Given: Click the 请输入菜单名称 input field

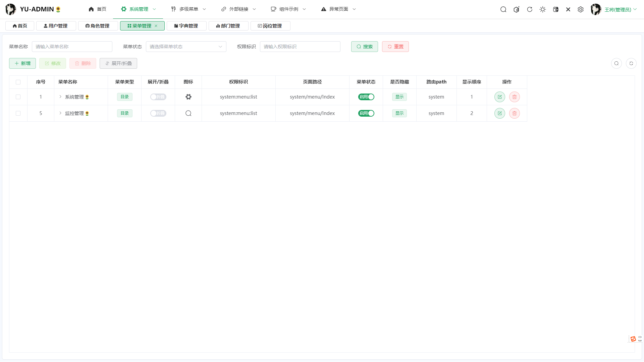Looking at the screenshot, I should 72,47.
